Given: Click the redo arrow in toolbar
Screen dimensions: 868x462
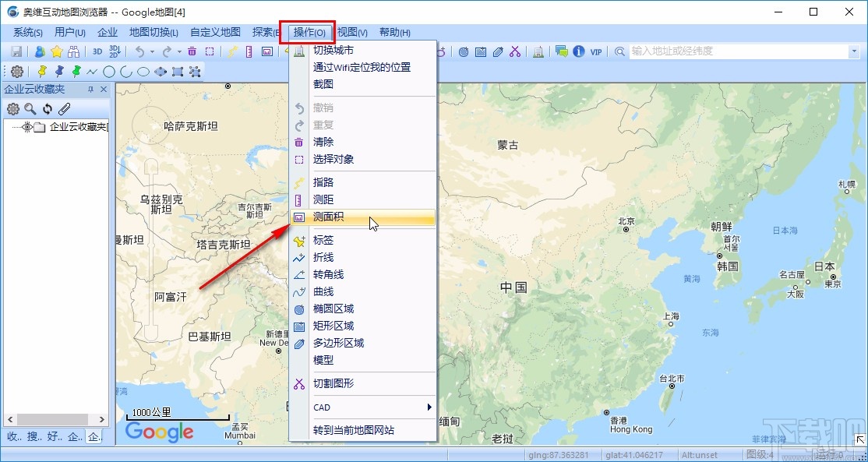Looking at the screenshot, I should pyautogui.click(x=167, y=51).
